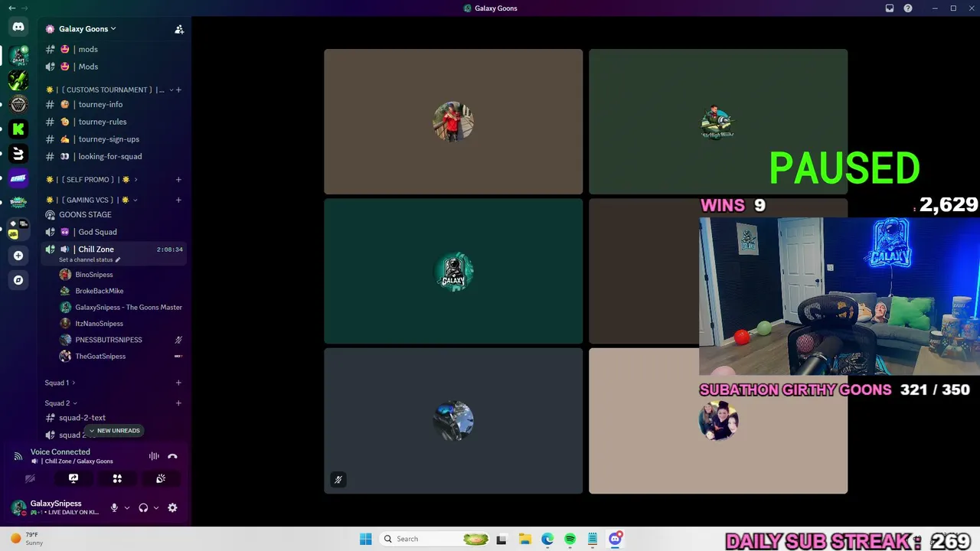Click the invite people icon
The image size is (980, 551).
(x=179, y=29)
